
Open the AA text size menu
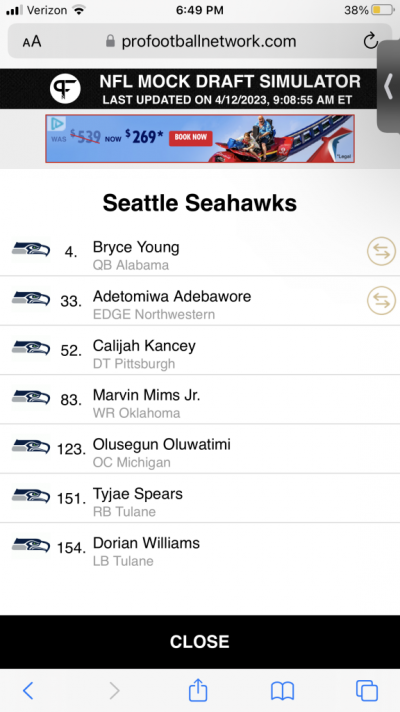point(32,42)
